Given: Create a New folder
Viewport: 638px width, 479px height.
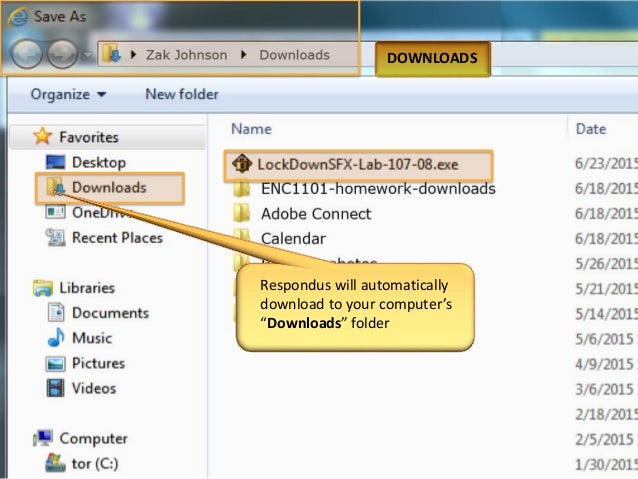Looking at the screenshot, I should [x=182, y=94].
